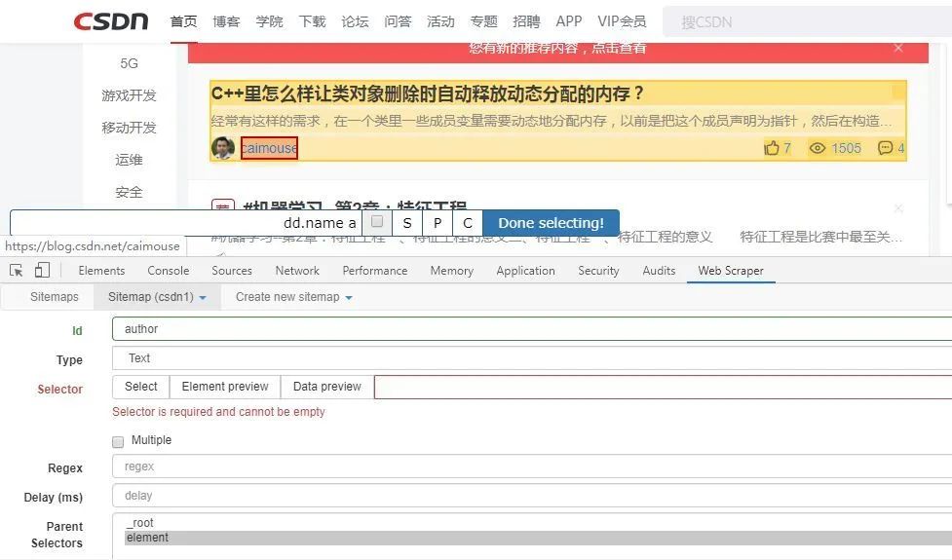This screenshot has width=952, height=560.
Task: Open the 博客 nav item
Action: [226, 21]
